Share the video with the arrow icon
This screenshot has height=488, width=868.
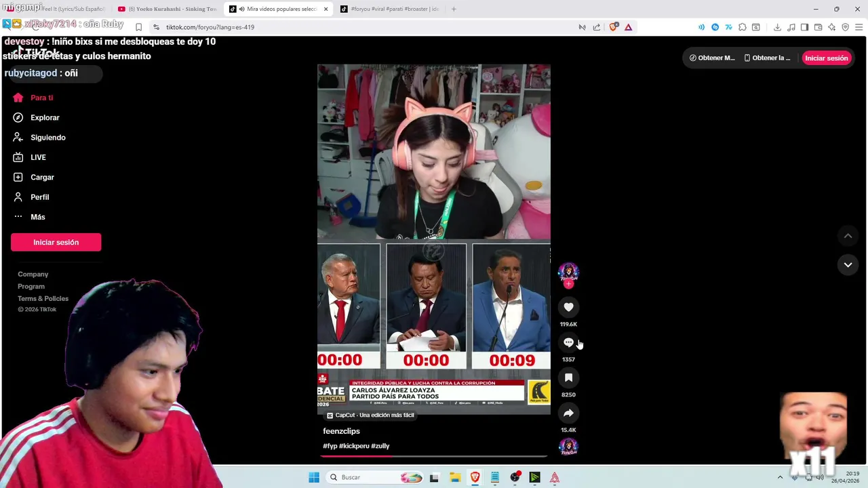(568, 413)
